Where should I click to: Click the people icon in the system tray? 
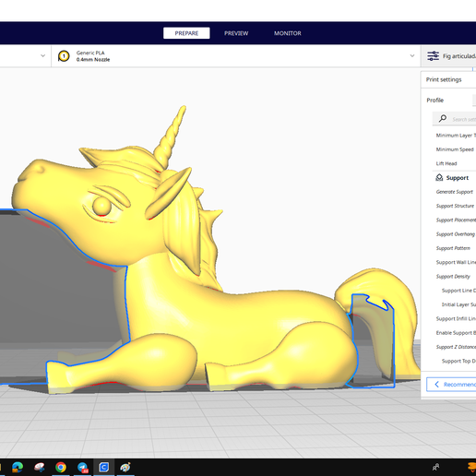(x=435, y=468)
